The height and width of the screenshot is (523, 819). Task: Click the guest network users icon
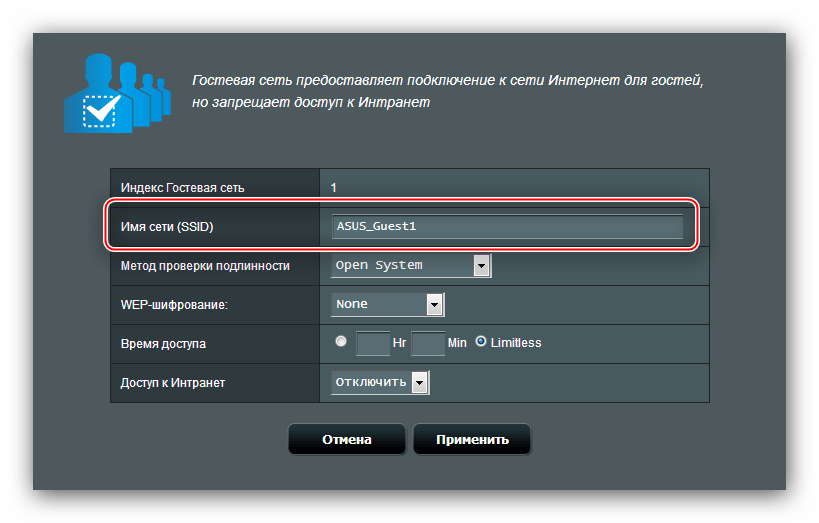click(x=118, y=94)
